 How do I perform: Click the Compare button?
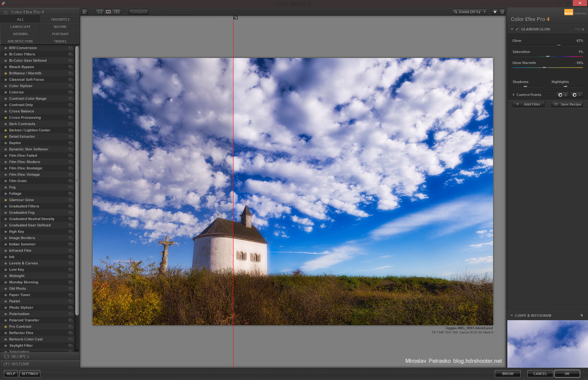click(138, 12)
